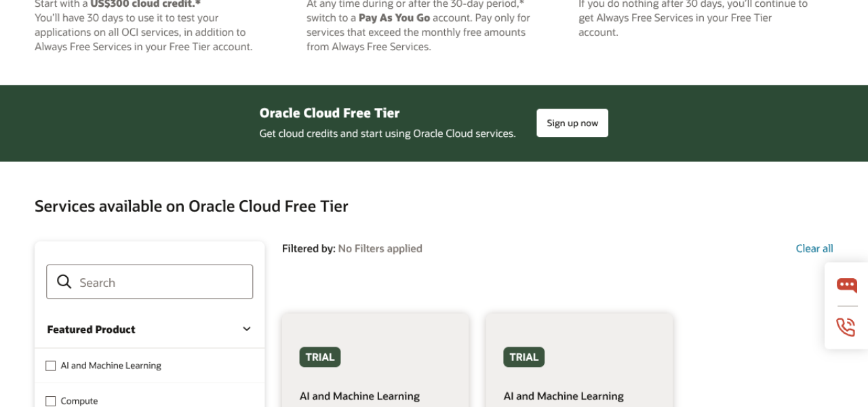Click the search magnifier icon
This screenshot has height=407, width=868.
click(x=64, y=282)
